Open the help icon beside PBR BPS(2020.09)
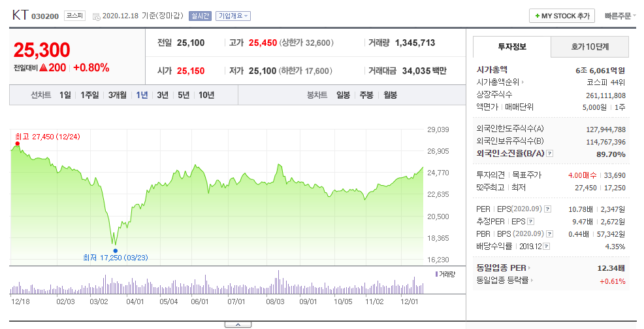Screen dimensions: 644x329 click(x=549, y=234)
